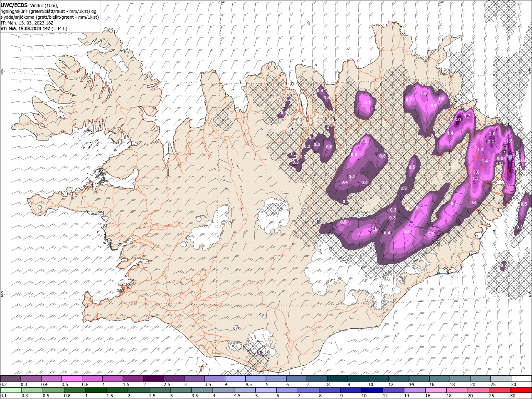Click the "20W" longitude label at top
This screenshot has width=532, height=399.
tap(221, 2)
